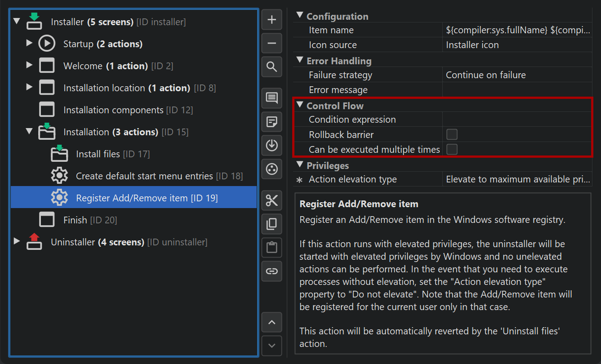The height and width of the screenshot is (364, 601).
Task: Collapse the Installation screen node
Action: coord(29,132)
